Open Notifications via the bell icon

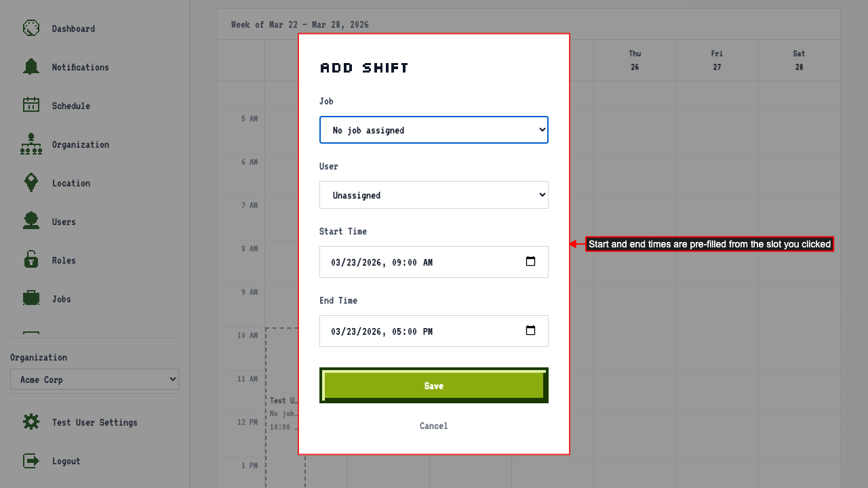coord(31,66)
